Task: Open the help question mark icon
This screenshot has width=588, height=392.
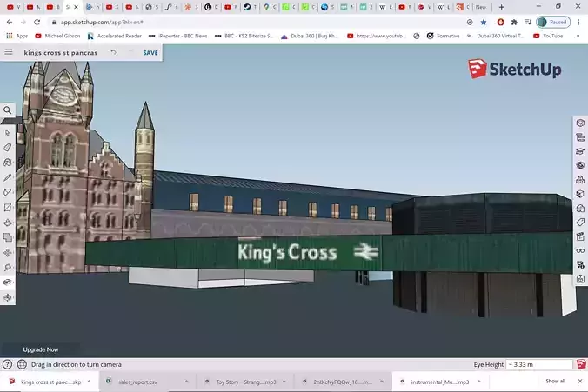Action: (7, 364)
